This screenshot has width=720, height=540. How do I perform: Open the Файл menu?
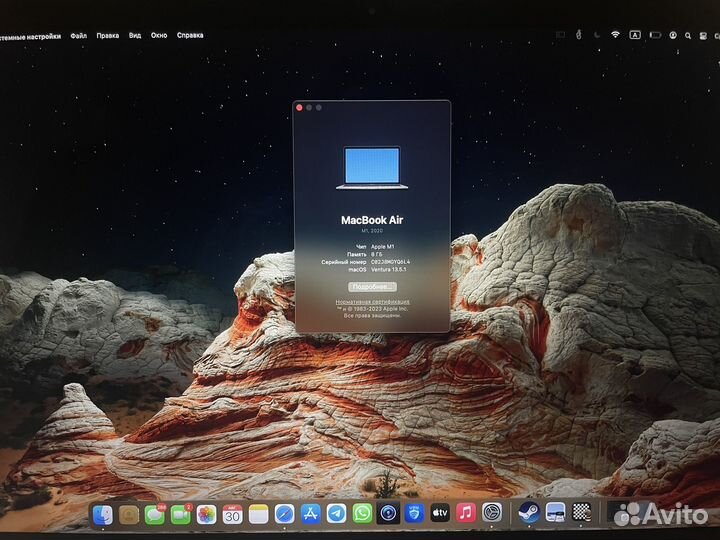[79, 36]
